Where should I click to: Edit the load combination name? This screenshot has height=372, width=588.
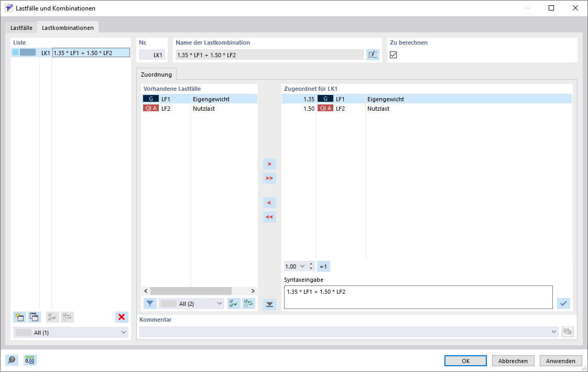(373, 55)
